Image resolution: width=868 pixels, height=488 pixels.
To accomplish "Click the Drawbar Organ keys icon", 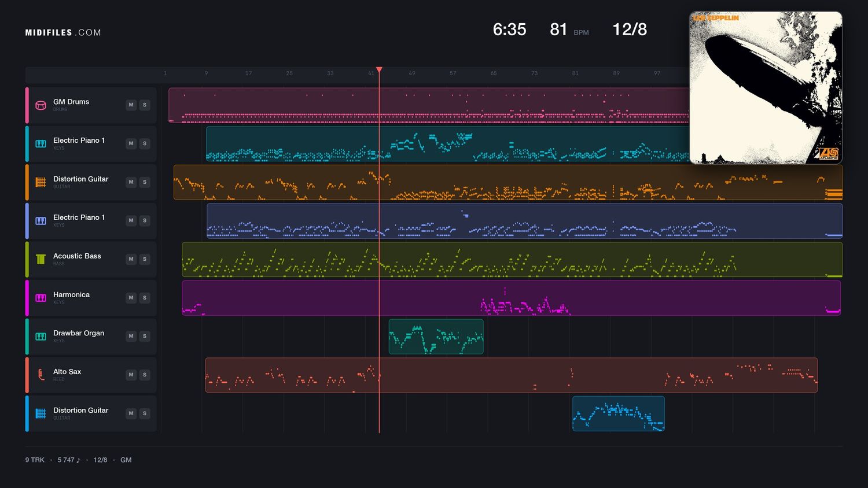I will point(41,337).
